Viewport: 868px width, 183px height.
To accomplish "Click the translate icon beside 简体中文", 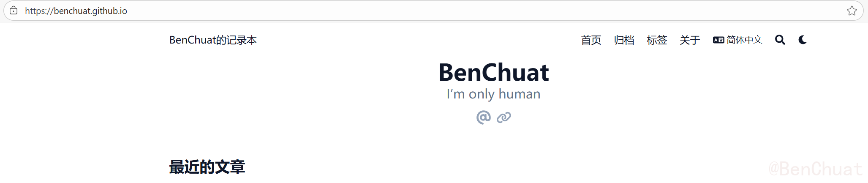I will (718, 40).
